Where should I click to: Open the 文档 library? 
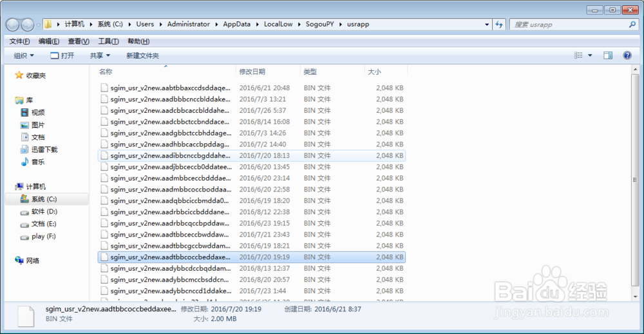(x=33, y=137)
